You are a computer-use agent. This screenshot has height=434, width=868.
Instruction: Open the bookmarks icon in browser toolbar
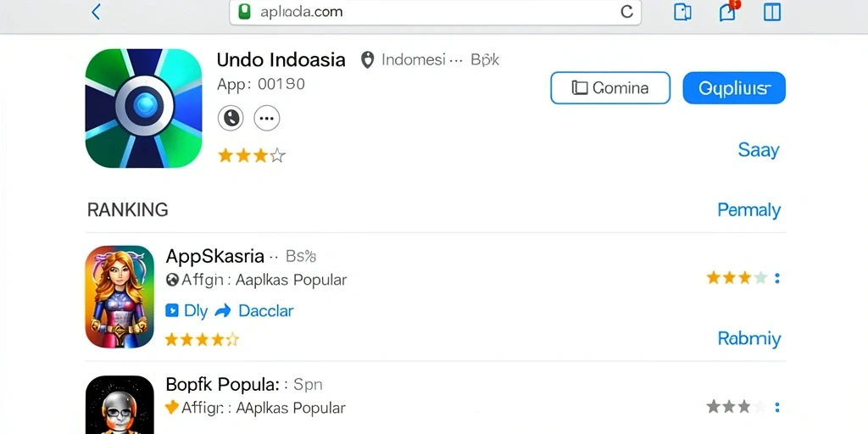click(x=682, y=12)
